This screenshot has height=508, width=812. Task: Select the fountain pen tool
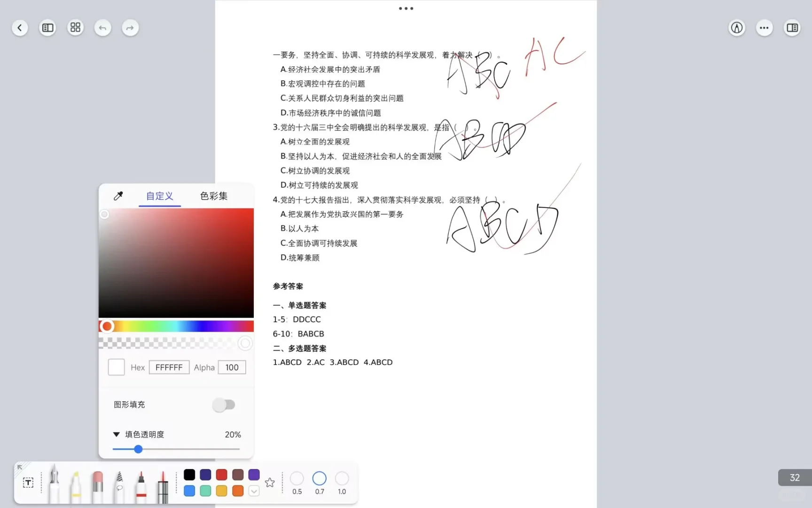click(54, 484)
